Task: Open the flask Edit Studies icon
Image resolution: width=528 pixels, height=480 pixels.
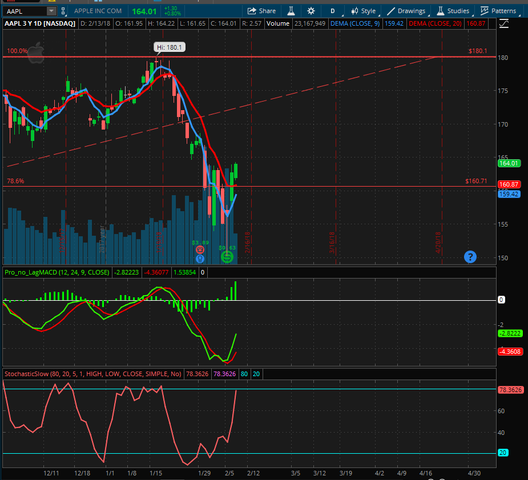Action: [291, 11]
